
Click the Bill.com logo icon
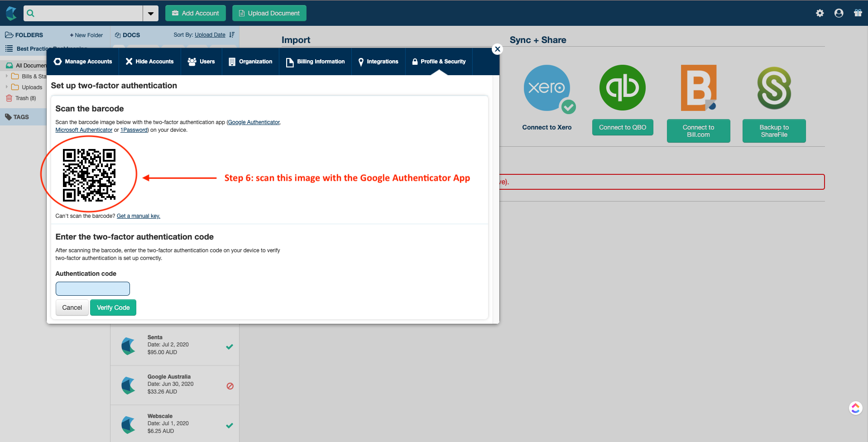coord(699,88)
